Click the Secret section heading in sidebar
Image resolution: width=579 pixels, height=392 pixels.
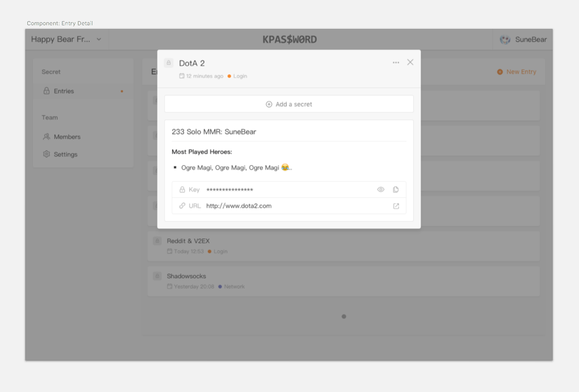(x=51, y=72)
